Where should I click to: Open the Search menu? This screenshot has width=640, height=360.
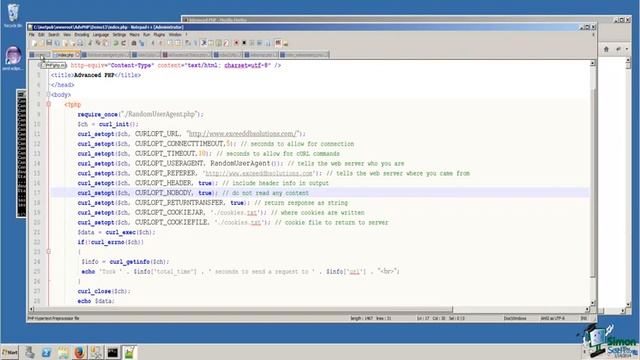[53, 35]
